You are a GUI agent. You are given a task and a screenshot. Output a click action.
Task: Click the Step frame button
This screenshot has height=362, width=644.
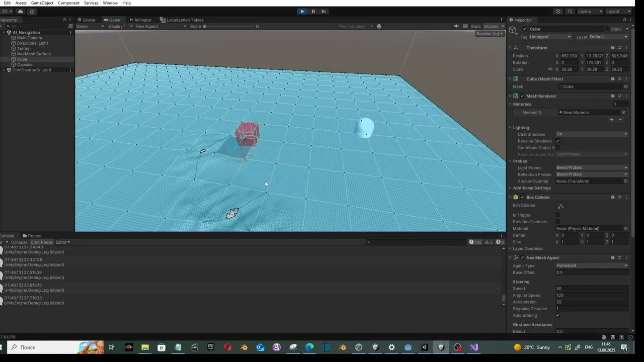coord(324,11)
